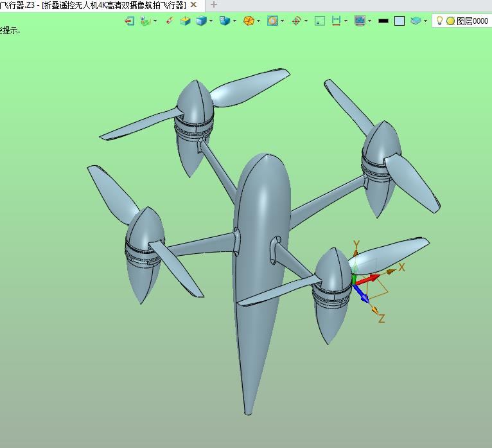Click the green-framed square window icon
492x448 pixels.
[320, 21]
